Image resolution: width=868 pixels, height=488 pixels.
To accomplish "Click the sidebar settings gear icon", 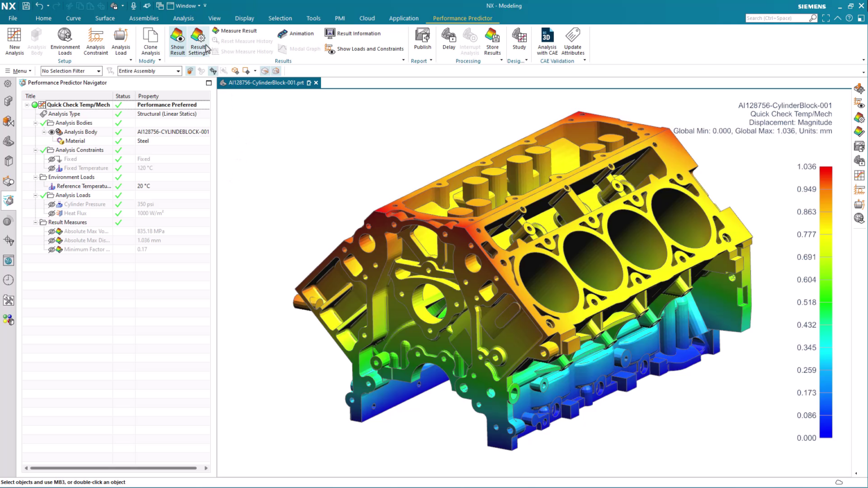I will 8,84.
